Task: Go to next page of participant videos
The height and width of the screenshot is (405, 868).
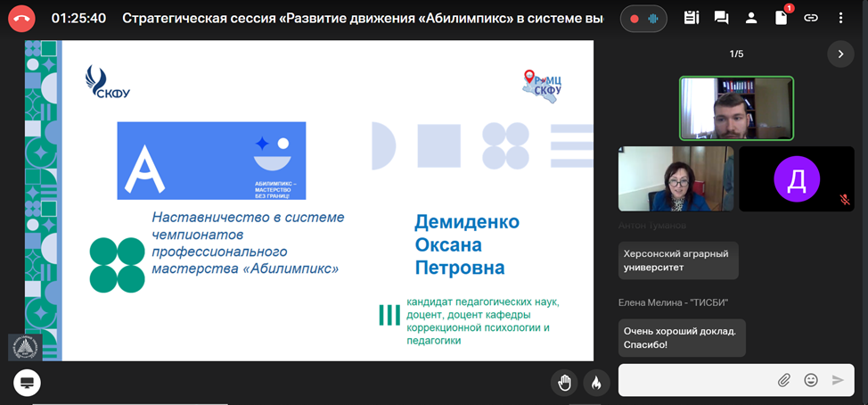Action: tap(839, 54)
